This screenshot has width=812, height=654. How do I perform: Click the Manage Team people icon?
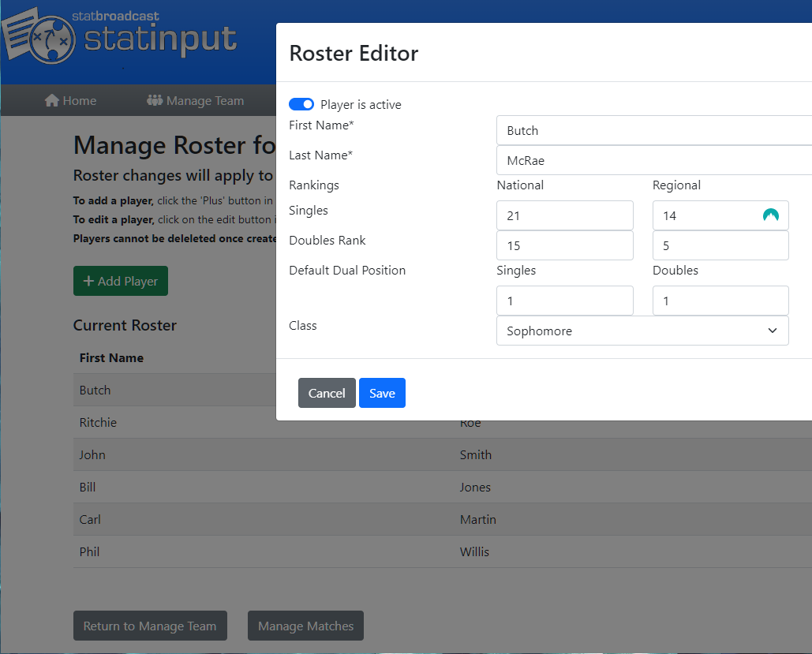point(155,100)
